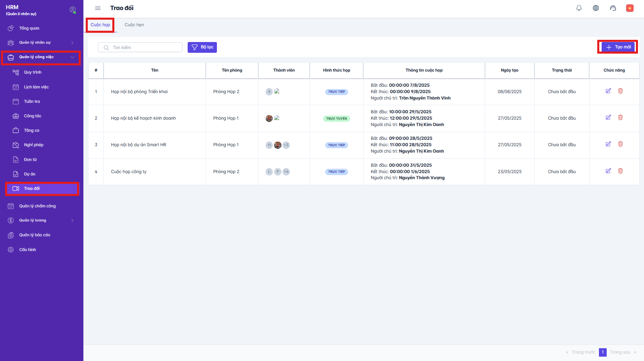
Task: Delete the 'Cuộc họp công ty' meeting
Action: coord(620,171)
